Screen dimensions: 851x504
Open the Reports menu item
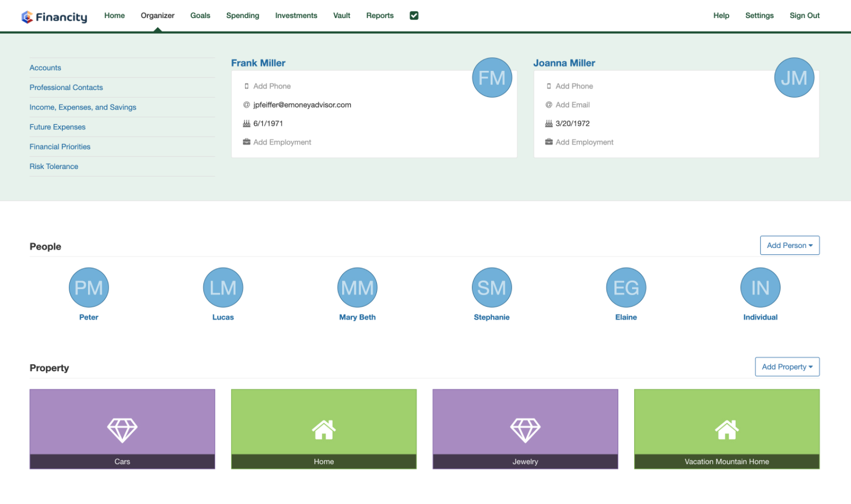[379, 16]
